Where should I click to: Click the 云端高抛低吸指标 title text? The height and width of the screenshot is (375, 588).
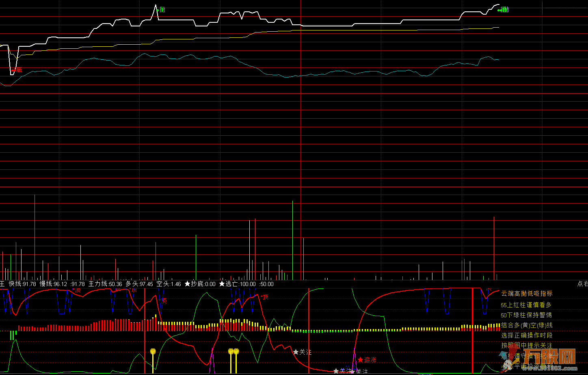coord(527,293)
